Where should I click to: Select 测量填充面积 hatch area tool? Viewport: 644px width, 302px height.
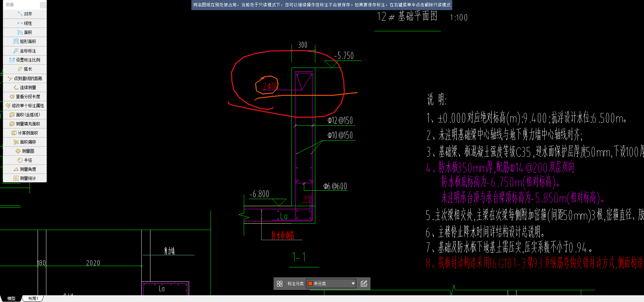[25, 124]
